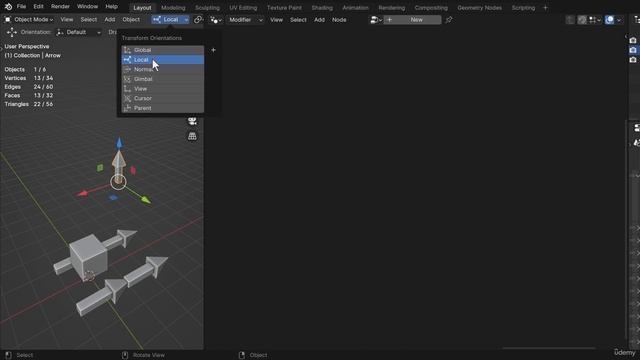Switch to the Texture Paint workspace tab
Screen dimensions: 640x360
coord(284,8)
